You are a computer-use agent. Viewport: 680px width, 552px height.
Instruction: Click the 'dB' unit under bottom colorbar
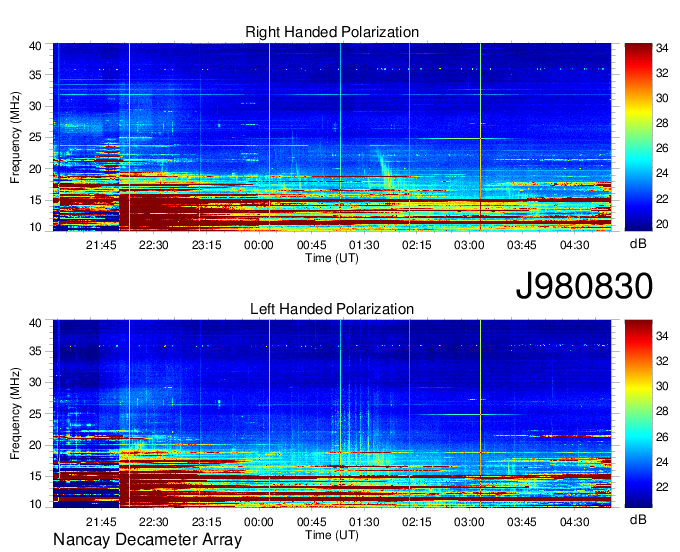[638, 519]
